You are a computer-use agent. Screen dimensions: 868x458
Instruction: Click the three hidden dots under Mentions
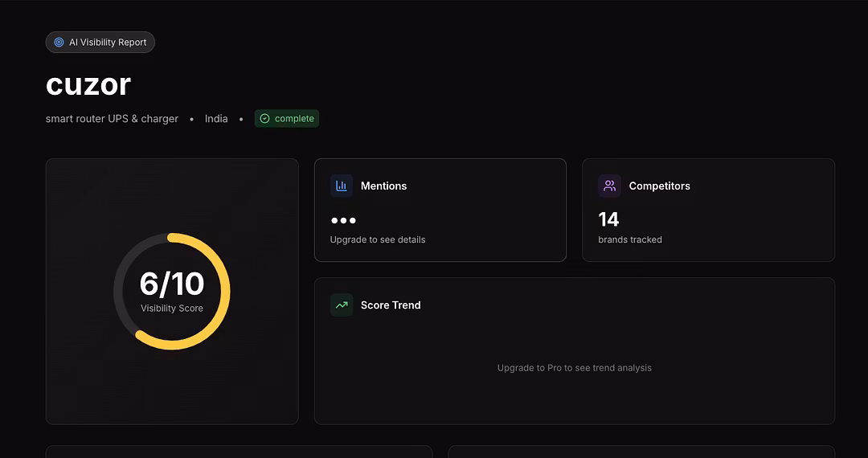pyautogui.click(x=343, y=220)
